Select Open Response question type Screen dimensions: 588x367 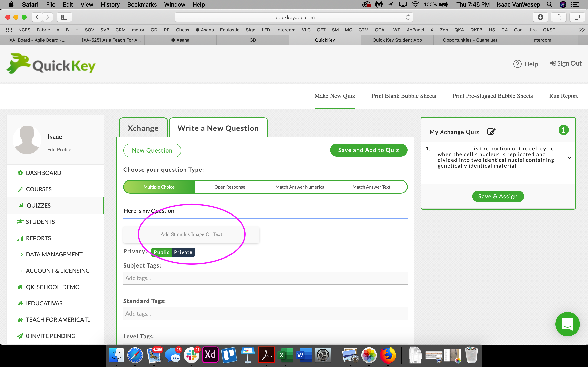click(x=230, y=187)
